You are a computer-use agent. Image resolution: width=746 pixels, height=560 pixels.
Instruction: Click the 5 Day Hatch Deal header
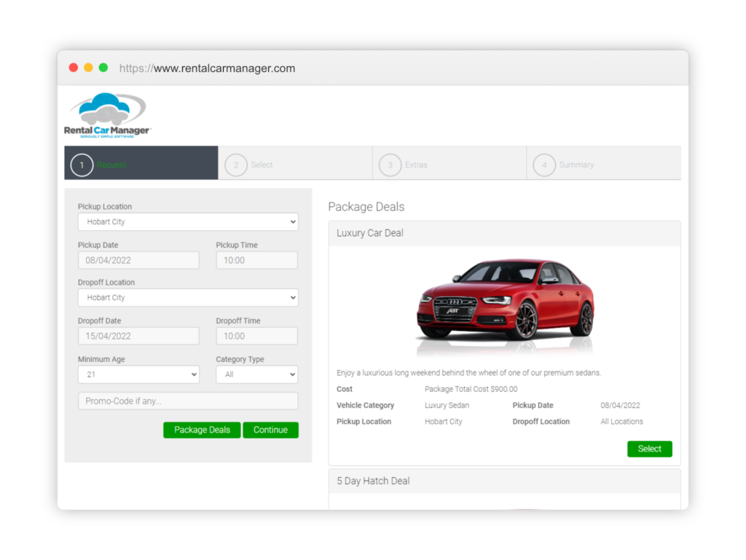[x=504, y=481]
